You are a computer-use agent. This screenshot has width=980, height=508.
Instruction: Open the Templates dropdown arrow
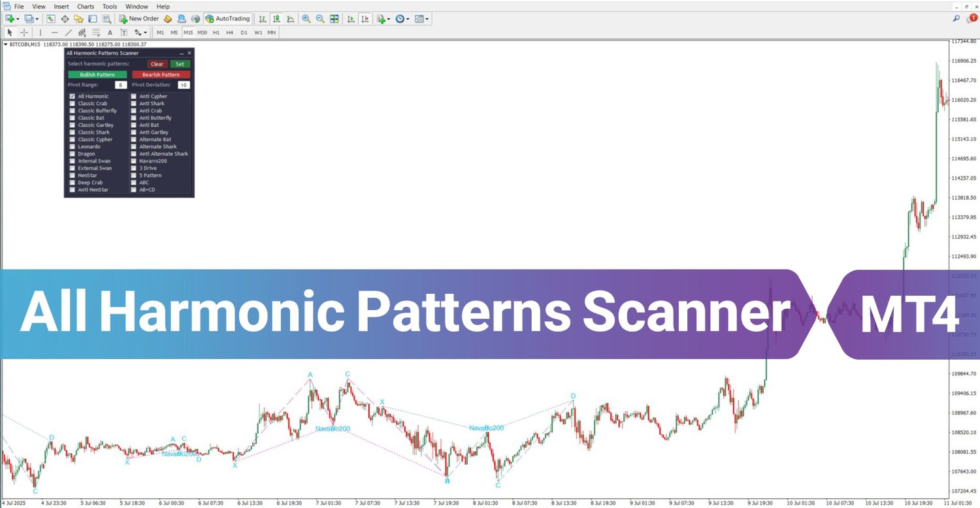[x=427, y=19]
